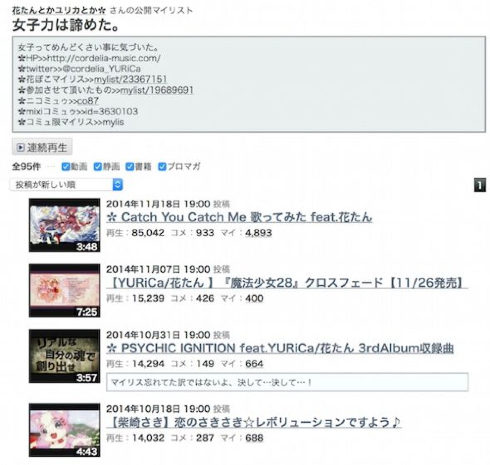The height and width of the screenshot is (465, 490).
Task: Open PSYCHIC IGNITION video link
Action: [x=280, y=348]
